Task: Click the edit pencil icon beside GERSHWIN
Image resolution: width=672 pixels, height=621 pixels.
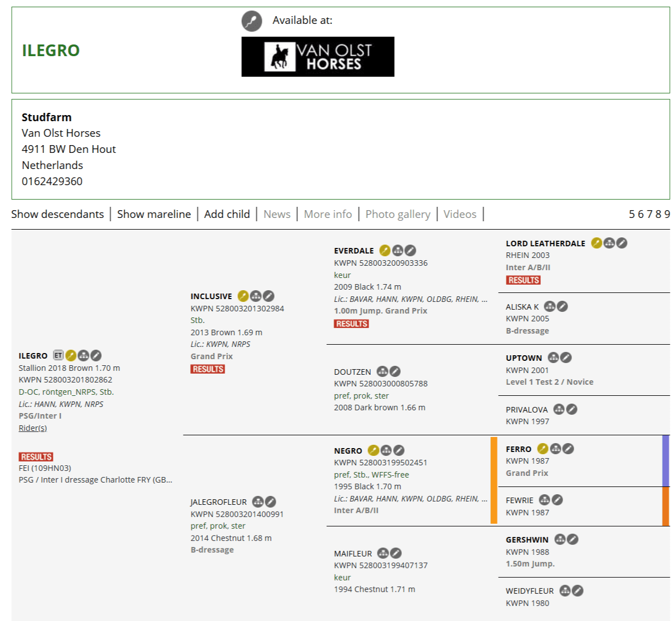Action: click(x=573, y=539)
